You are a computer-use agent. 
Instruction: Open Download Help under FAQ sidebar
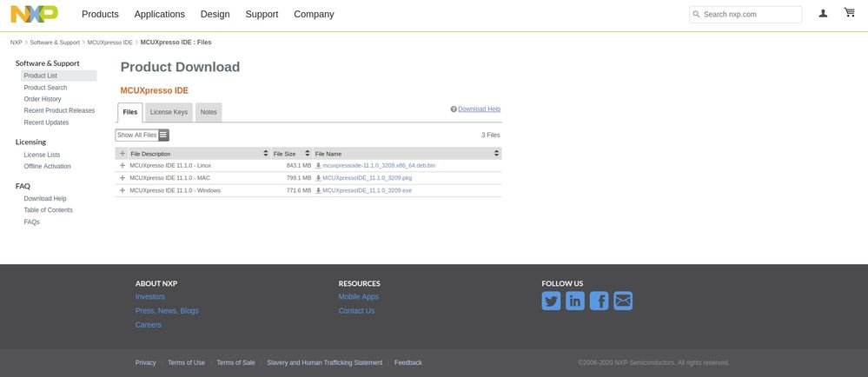pyautogui.click(x=45, y=198)
